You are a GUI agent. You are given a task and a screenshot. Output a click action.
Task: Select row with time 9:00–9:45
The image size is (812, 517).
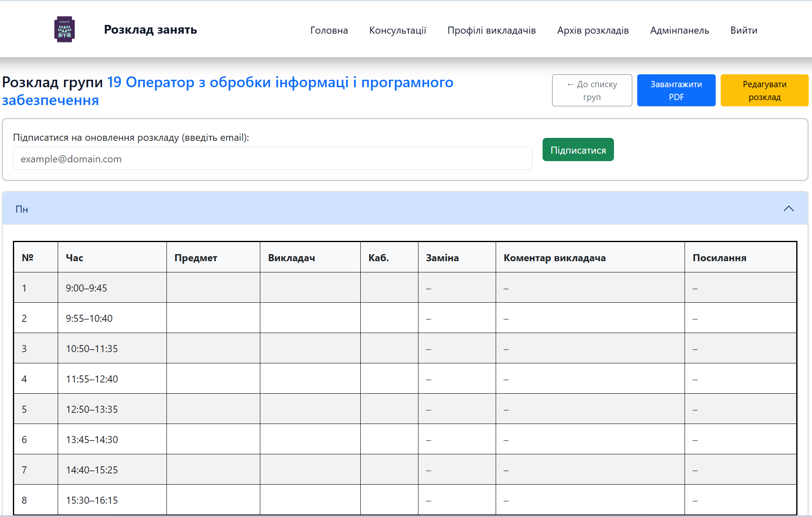[86, 288]
